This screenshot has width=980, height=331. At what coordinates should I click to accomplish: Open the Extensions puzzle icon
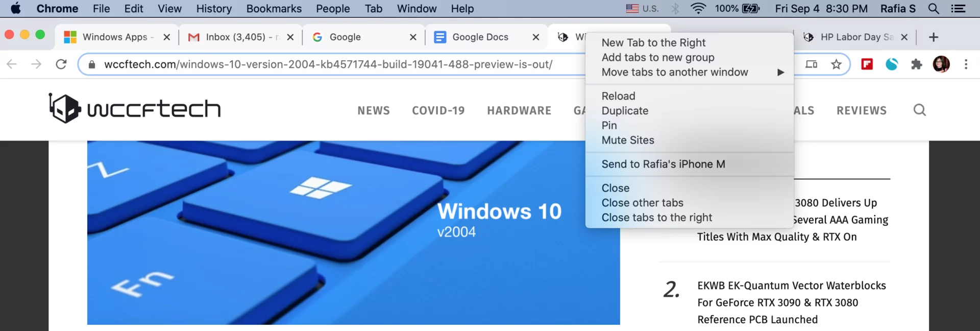[x=917, y=64]
